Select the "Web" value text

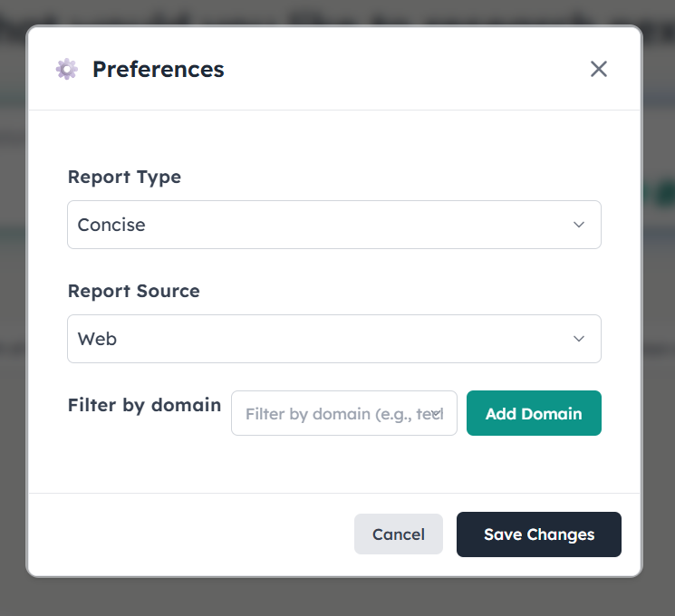pos(97,339)
